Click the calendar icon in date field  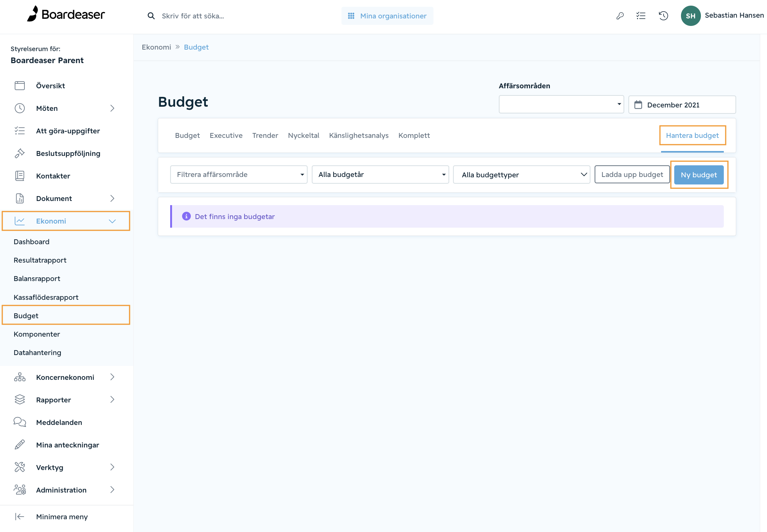(x=638, y=105)
